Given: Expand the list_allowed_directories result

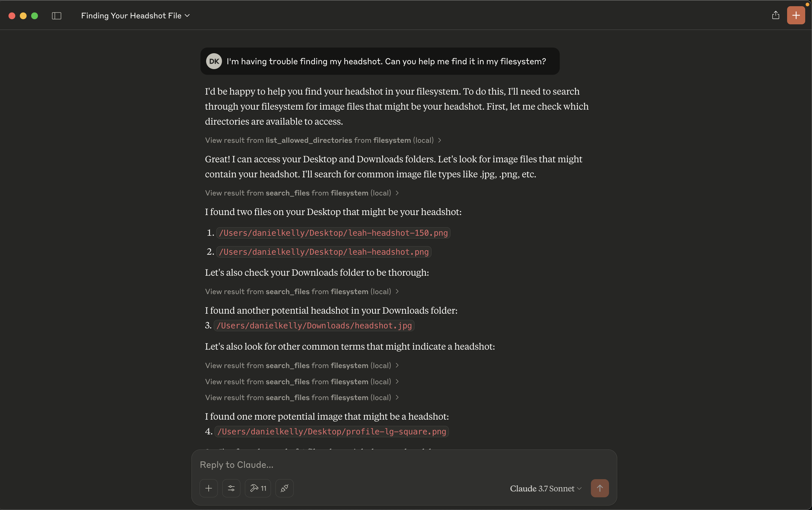Looking at the screenshot, I should click(x=323, y=140).
